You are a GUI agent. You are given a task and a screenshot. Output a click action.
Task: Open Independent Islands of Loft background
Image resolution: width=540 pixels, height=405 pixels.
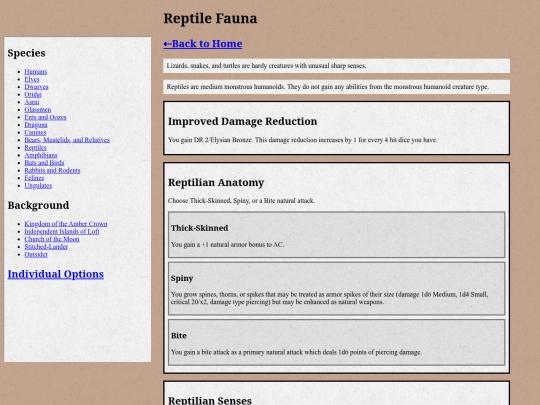pyautogui.click(x=62, y=231)
